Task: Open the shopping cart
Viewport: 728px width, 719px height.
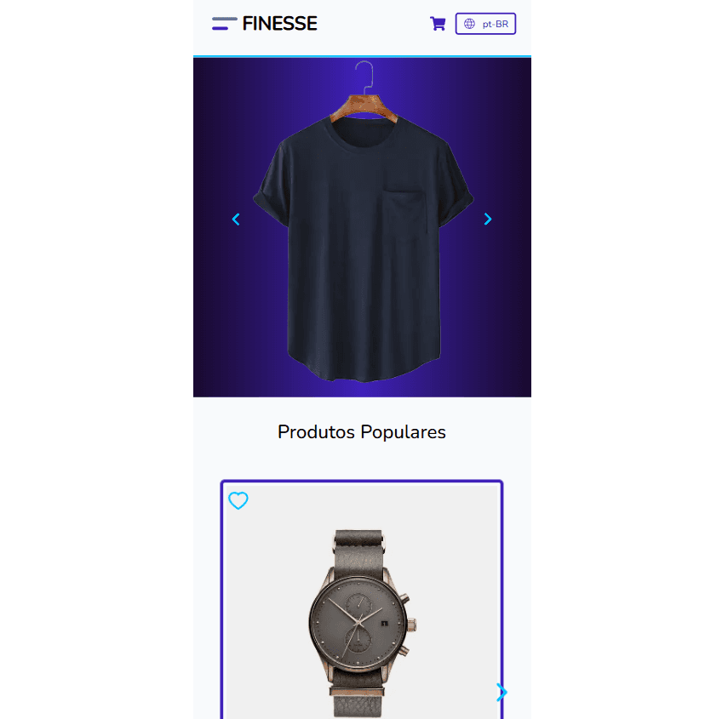Action: pyautogui.click(x=438, y=24)
